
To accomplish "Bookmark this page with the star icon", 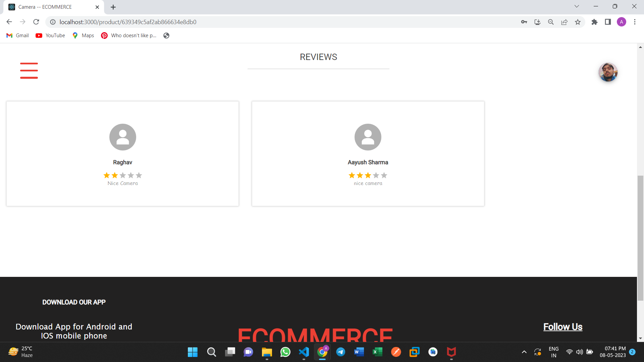I will point(578,22).
